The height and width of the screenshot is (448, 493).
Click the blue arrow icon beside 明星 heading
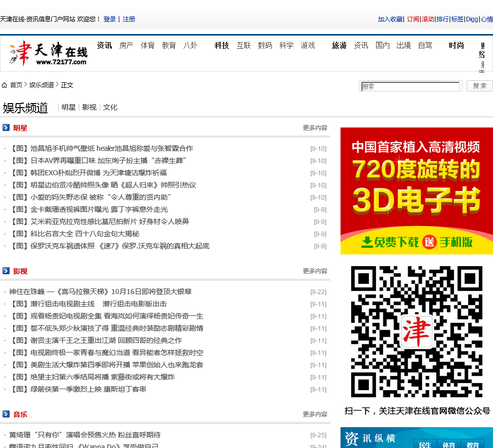(6, 127)
